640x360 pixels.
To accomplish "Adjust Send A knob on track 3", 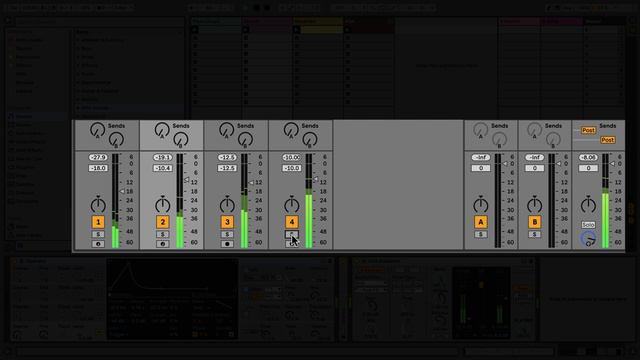I will (227, 130).
